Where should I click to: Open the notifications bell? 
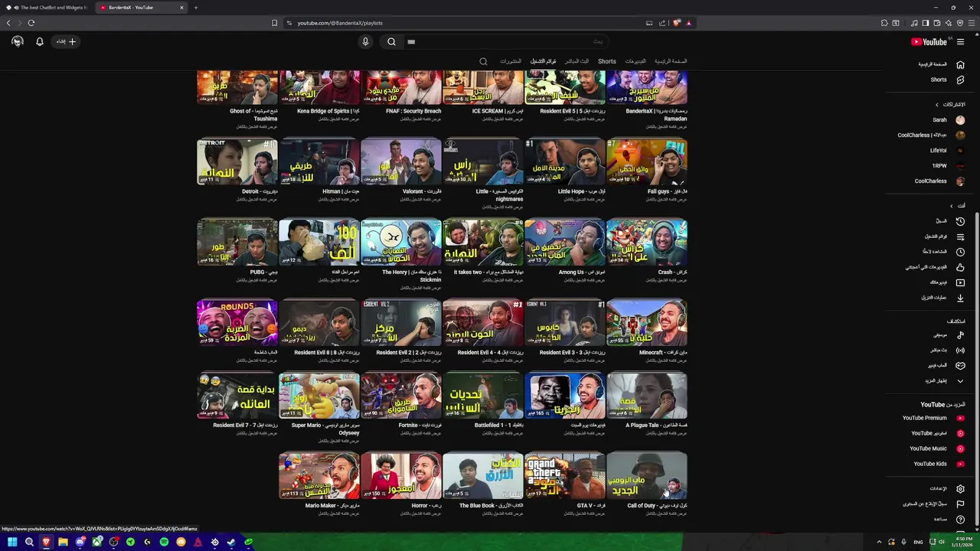(40, 42)
